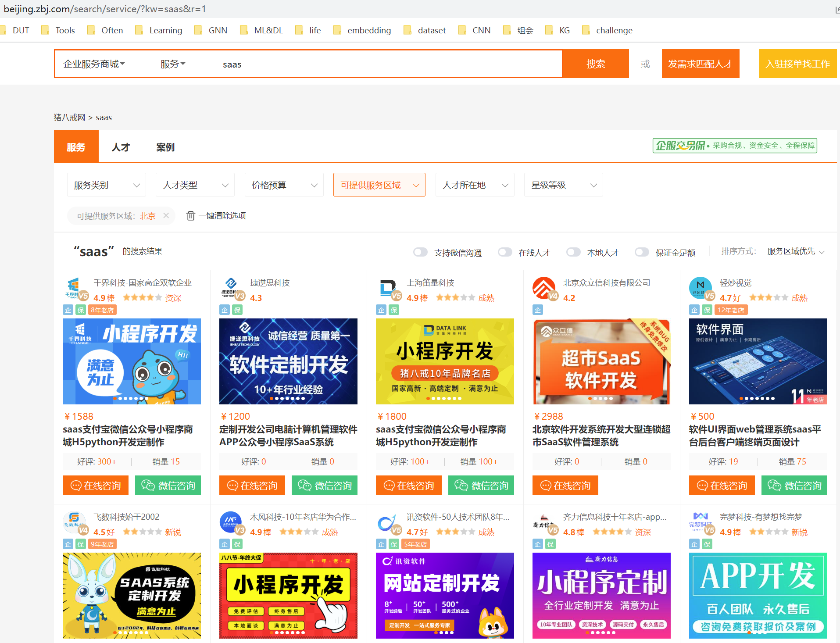Click the orange 搜索 search button
This screenshot has height=643, width=840.
(595, 64)
